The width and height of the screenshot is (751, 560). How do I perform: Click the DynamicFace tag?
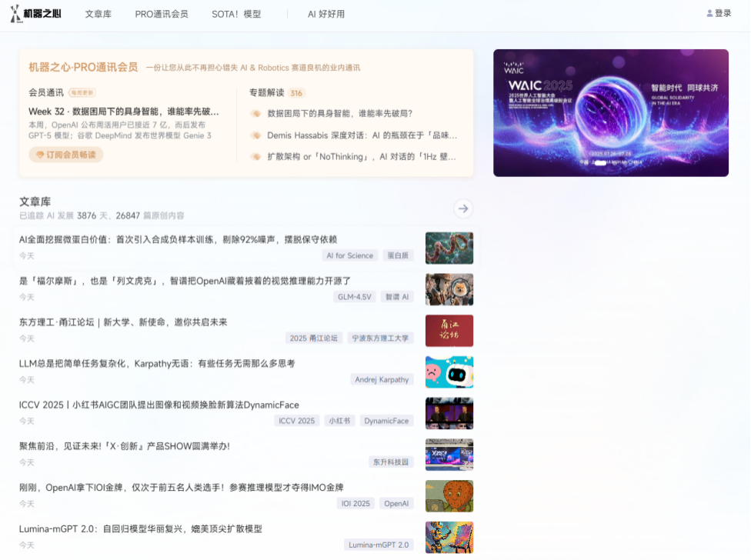coord(386,421)
